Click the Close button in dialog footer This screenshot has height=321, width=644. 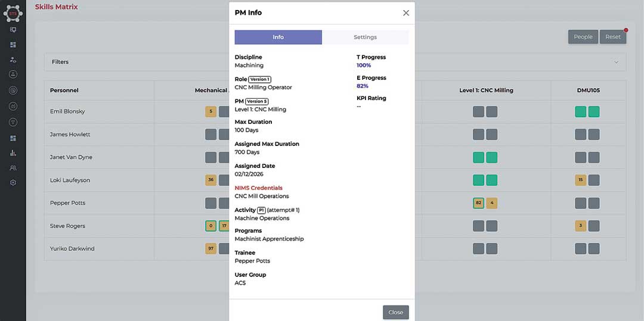pyautogui.click(x=395, y=313)
